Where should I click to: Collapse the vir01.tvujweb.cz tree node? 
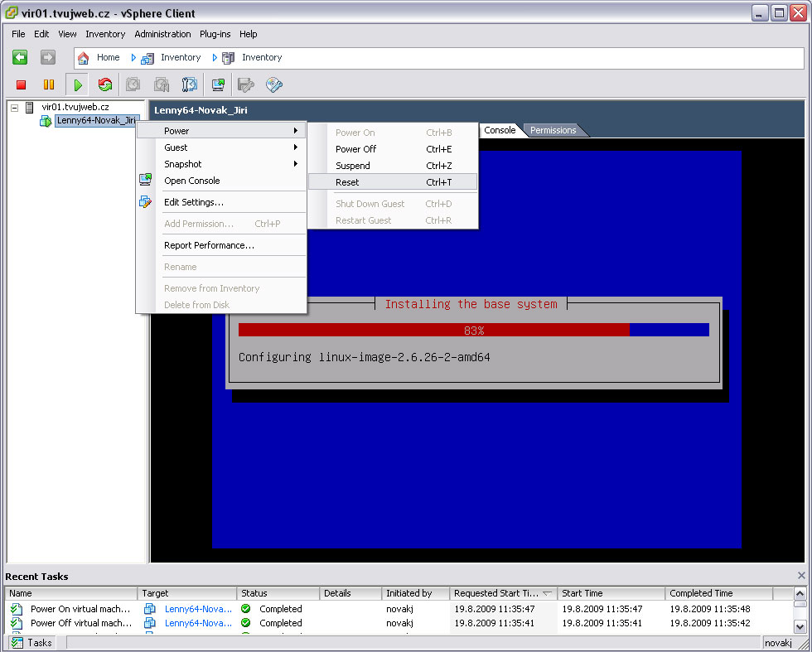[x=15, y=108]
